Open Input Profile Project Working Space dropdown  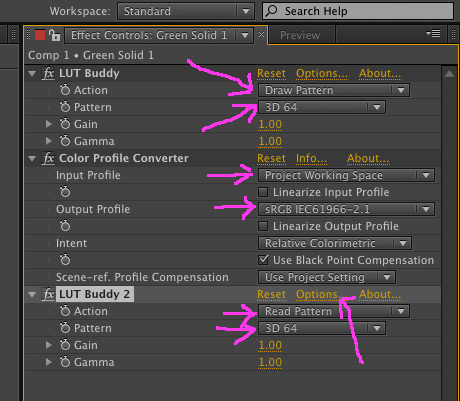(346, 175)
